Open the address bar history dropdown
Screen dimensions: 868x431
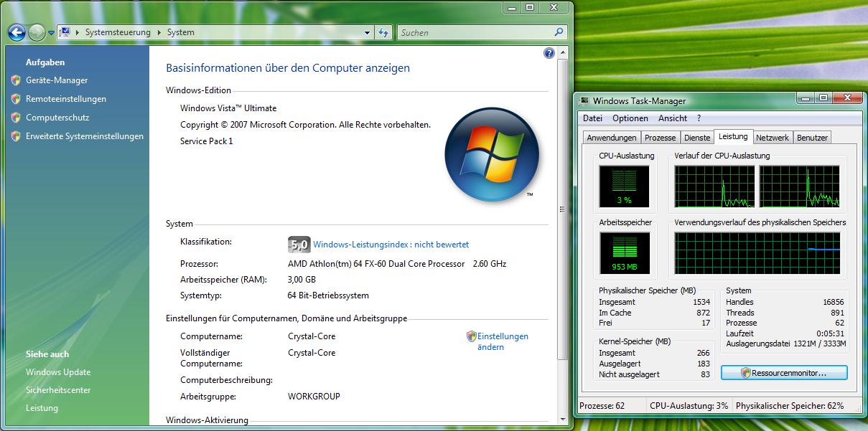point(368,32)
